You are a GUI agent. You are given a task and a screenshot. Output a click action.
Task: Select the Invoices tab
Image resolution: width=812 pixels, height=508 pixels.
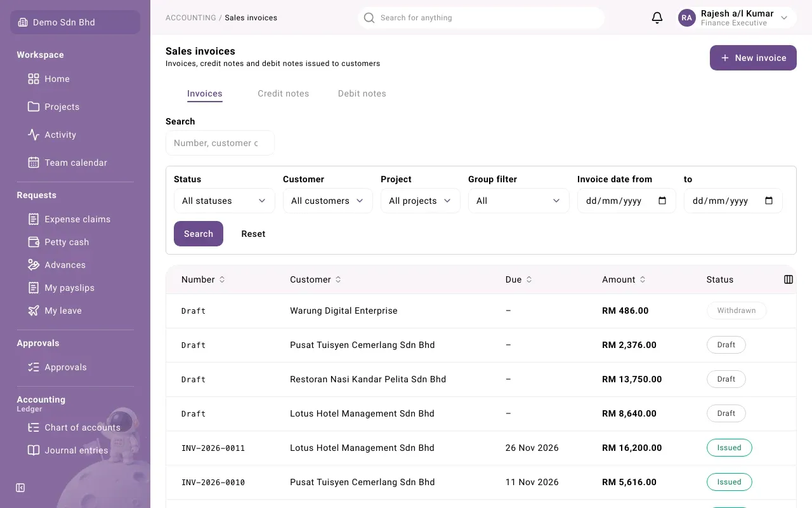point(204,93)
